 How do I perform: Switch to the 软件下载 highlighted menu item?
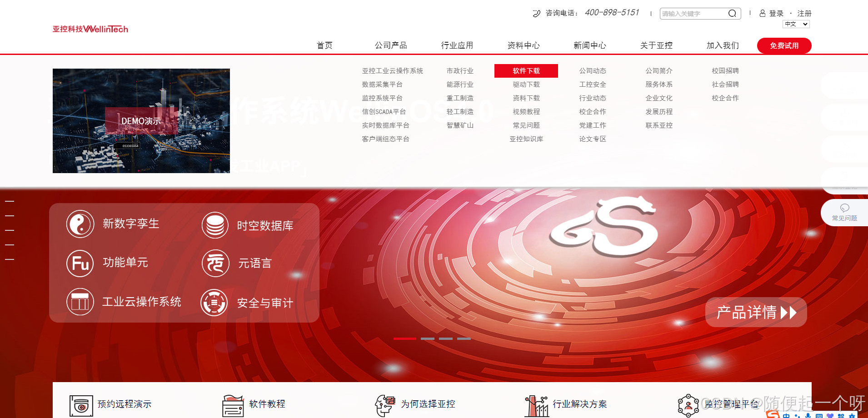coord(526,71)
